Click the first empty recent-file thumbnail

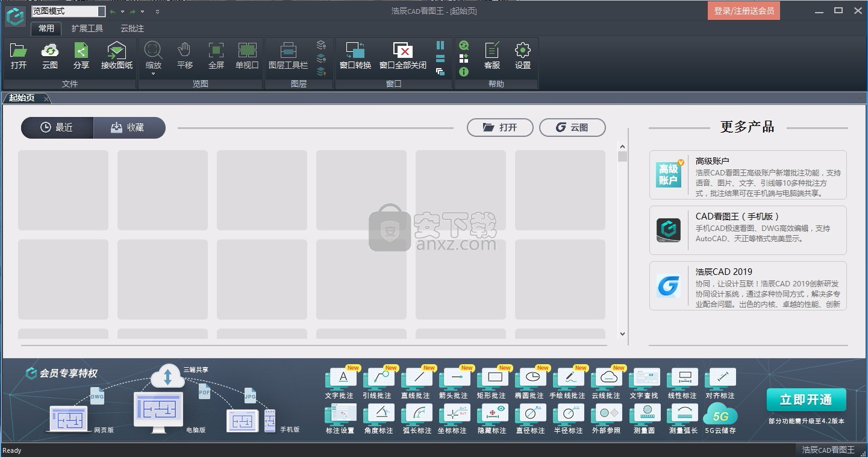tap(63, 190)
